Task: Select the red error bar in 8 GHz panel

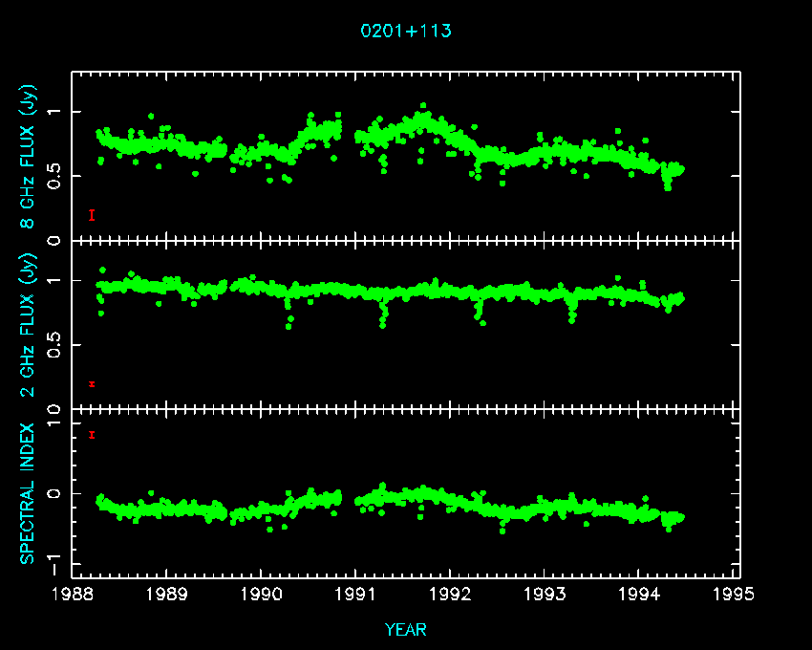Action: coord(92,215)
